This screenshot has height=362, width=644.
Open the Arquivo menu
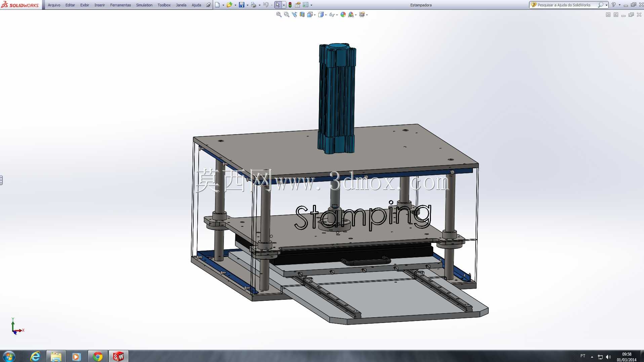pyautogui.click(x=54, y=5)
